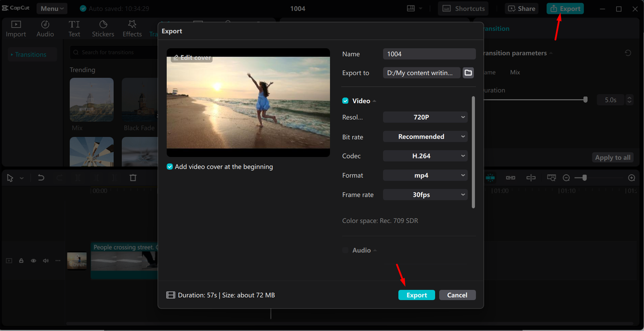The image size is (644, 331).
Task: Click the timeline zoom slider handle
Action: coord(584,178)
